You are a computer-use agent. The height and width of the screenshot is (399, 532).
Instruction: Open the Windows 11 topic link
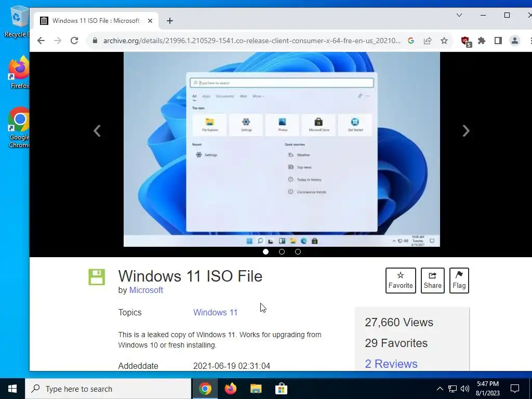215,312
